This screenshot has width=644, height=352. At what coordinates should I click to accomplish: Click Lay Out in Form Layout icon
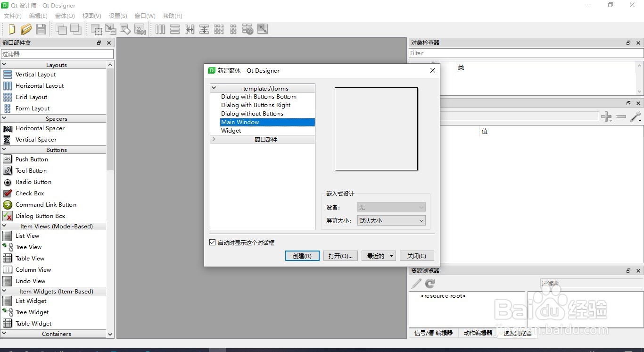coord(233,29)
